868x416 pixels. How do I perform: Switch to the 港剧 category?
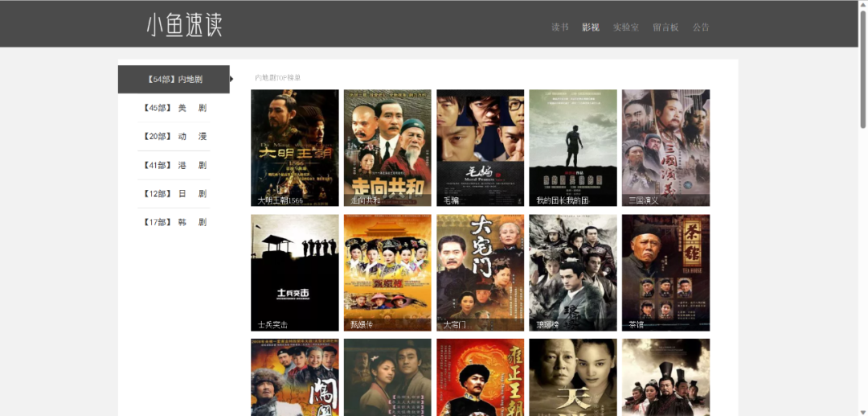point(174,165)
